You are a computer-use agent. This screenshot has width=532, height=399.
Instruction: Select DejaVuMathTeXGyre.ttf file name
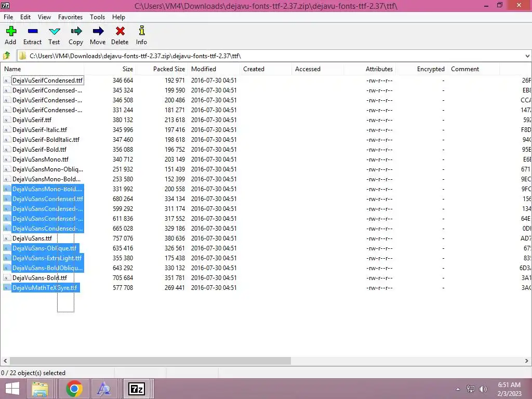pyautogui.click(x=45, y=287)
